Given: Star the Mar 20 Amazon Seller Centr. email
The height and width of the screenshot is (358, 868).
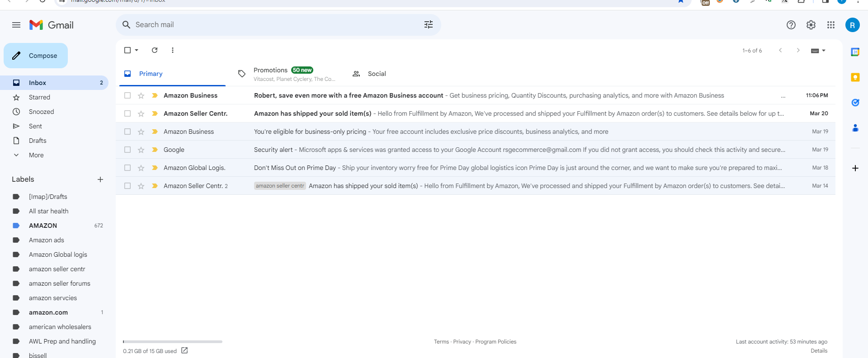Looking at the screenshot, I should click(x=141, y=113).
